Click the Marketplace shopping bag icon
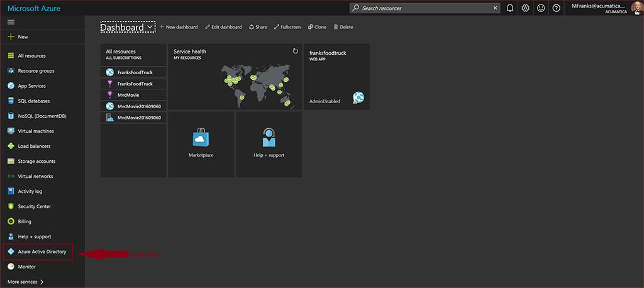This screenshot has height=288, width=644. click(201, 138)
